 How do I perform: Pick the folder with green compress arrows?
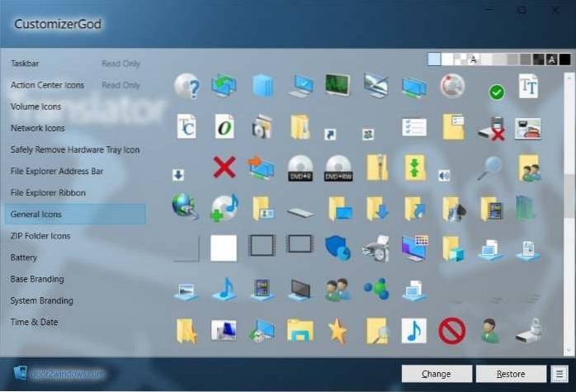coord(415,168)
